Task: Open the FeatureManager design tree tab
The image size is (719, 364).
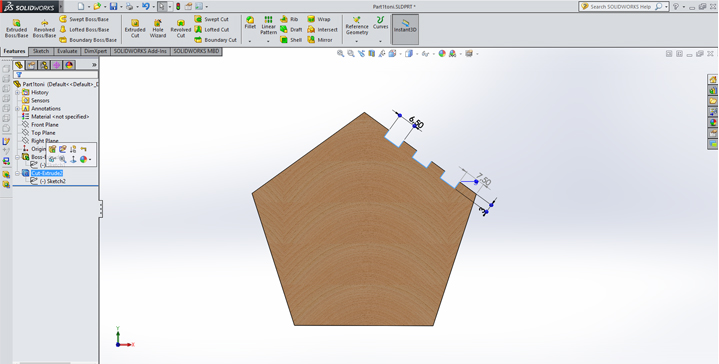Action: (19, 65)
